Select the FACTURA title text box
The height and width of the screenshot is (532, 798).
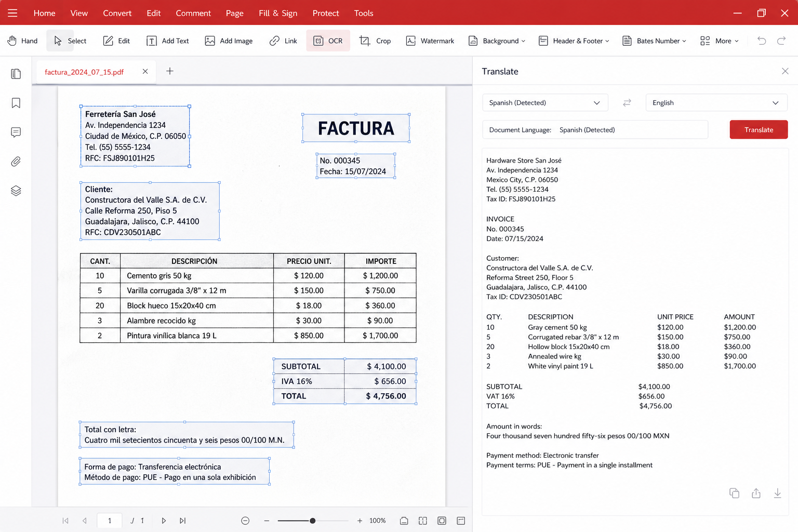point(356,128)
